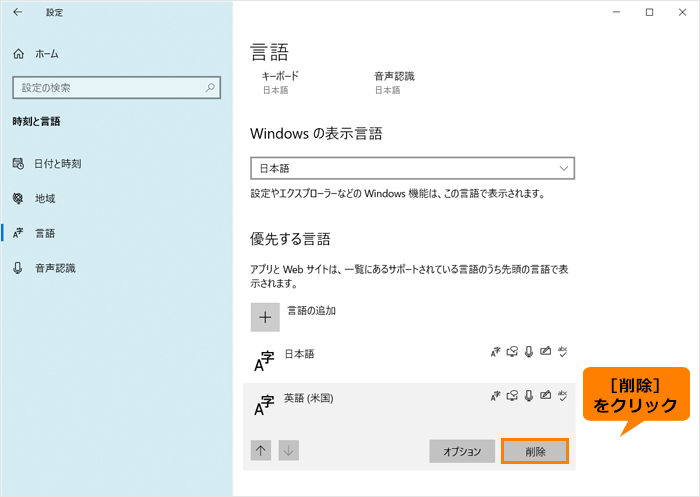Click 日本語 display language feature icon
Screen dimensions: 700x497
[496, 352]
